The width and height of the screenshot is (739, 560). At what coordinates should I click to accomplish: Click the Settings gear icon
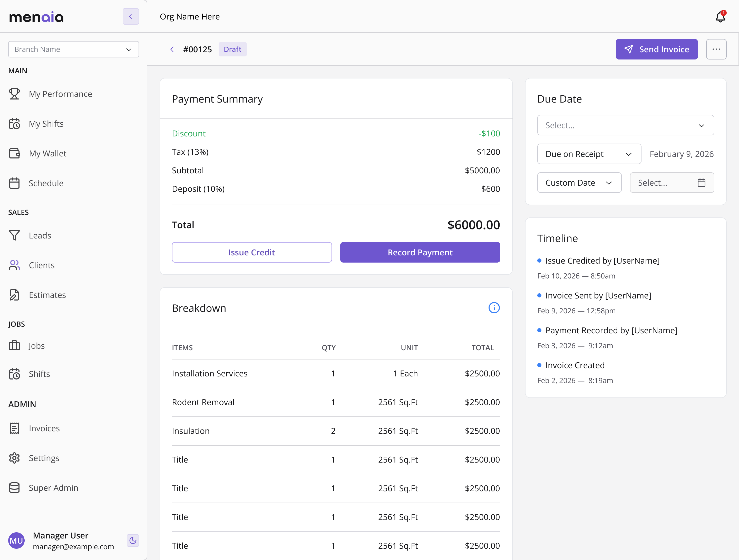coord(14,458)
